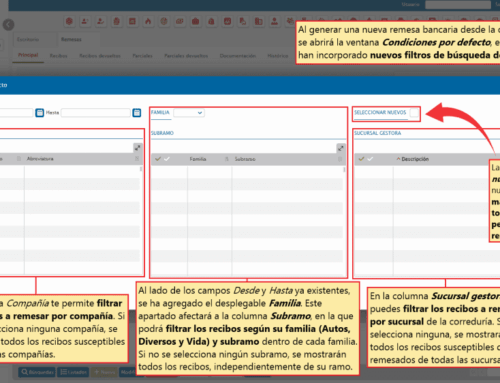This screenshot has height=383, width=500.
Task: Click the Familia column header
Action: [198, 159]
